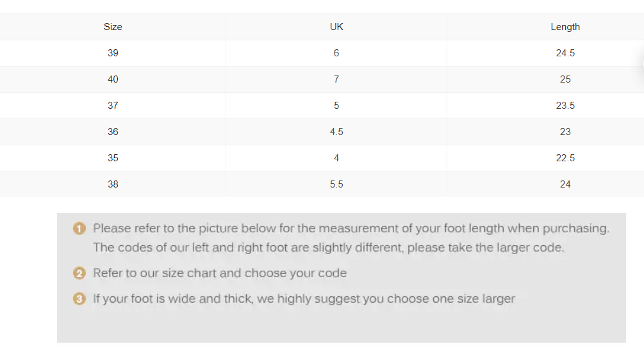Click the 'If your foot is wide' note
644x352 pixels.
304,299
